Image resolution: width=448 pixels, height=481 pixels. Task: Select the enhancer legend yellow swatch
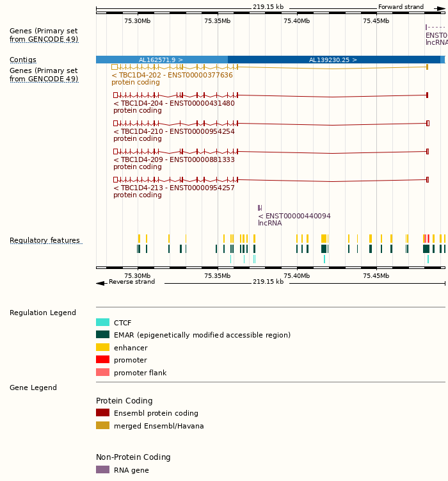102,348
